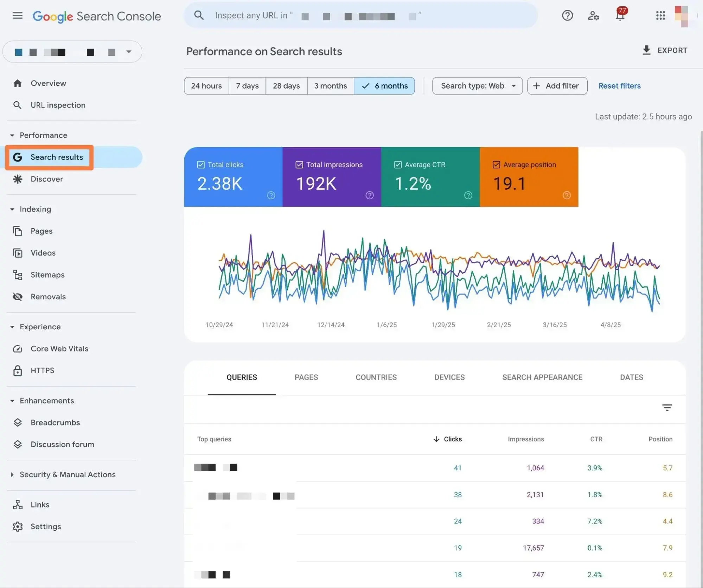Open the Pages indexing report
Viewport: 703px width, 588px height.
click(x=41, y=231)
